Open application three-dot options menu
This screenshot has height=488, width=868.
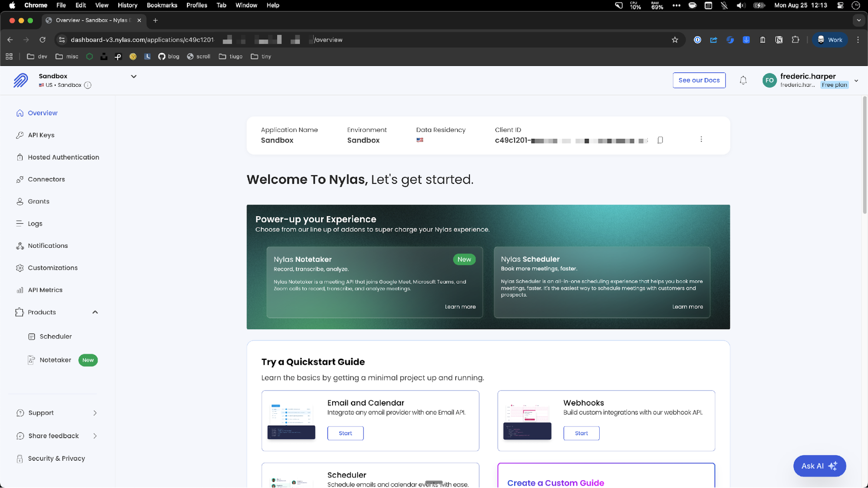701,139
